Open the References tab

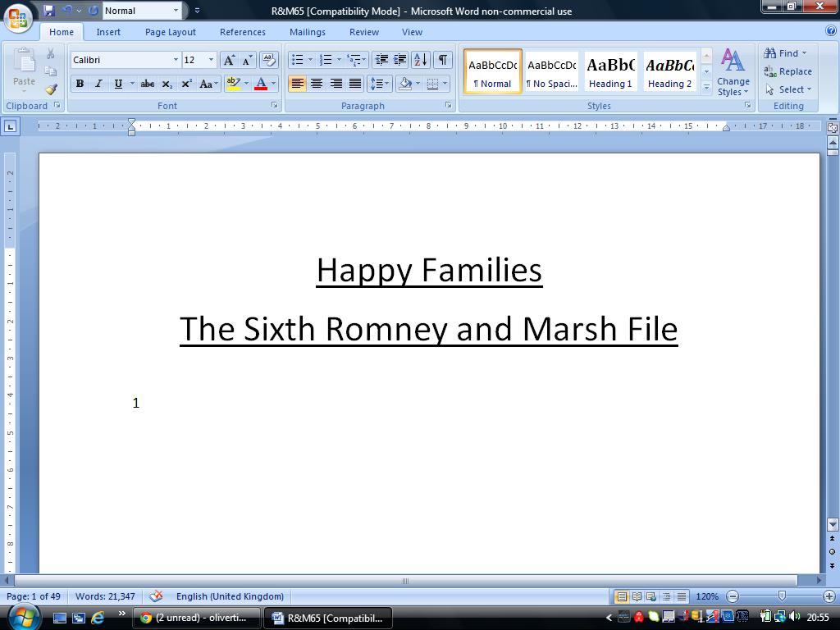[x=242, y=32]
